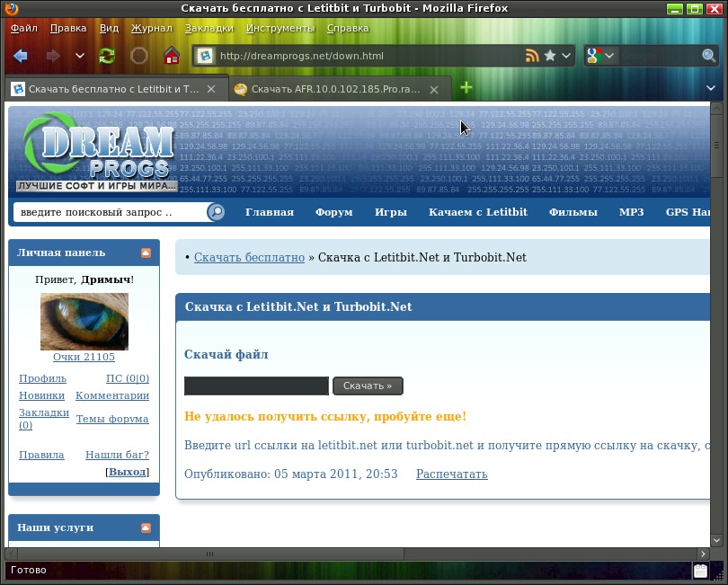
Task: Go back with the blue arrow
Action: (21, 57)
